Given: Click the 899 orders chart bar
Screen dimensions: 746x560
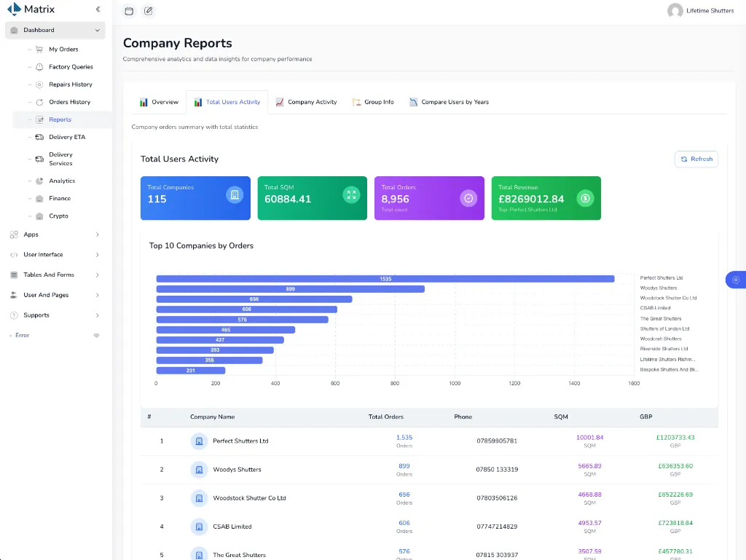Looking at the screenshot, I should coord(290,289).
